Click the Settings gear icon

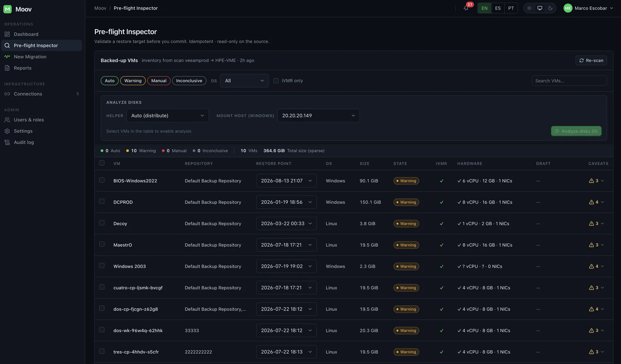click(x=7, y=131)
